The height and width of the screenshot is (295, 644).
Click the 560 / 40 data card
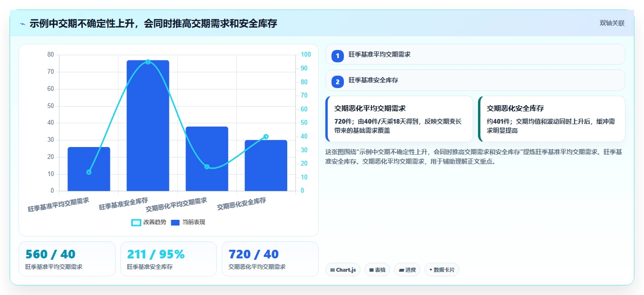pos(67,259)
